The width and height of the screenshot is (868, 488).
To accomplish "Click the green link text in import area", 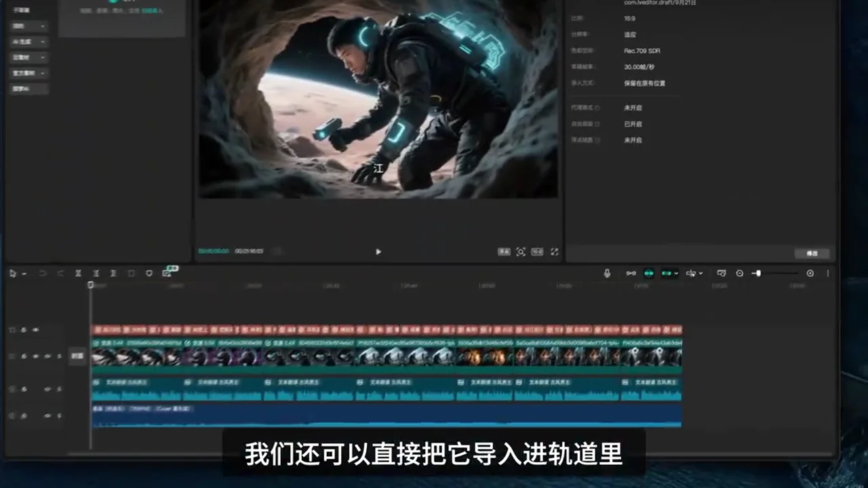I will point(152,11).
